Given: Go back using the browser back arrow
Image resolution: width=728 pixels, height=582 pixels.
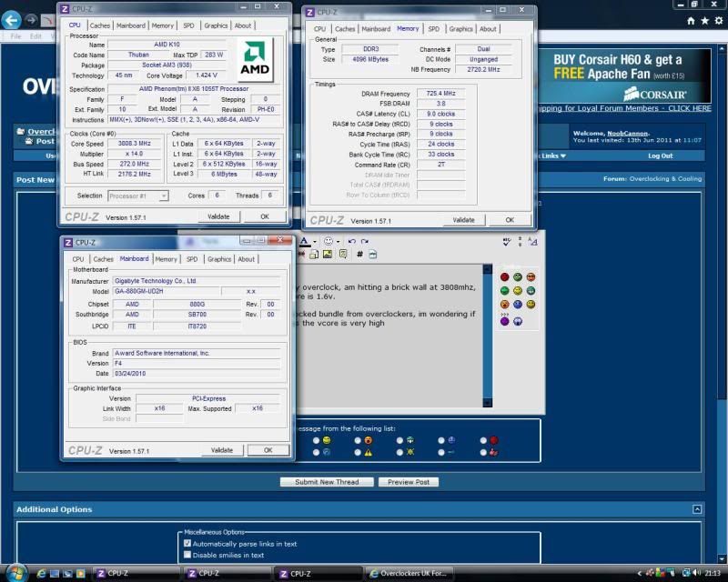Looking at the screenshot, I should [x=11, y=20].
